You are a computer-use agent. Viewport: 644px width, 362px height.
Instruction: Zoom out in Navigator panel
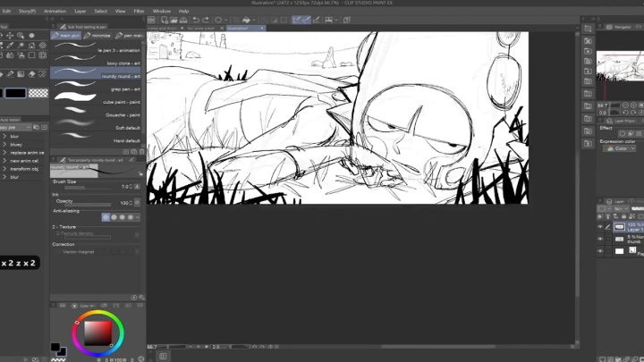(625, 105)
